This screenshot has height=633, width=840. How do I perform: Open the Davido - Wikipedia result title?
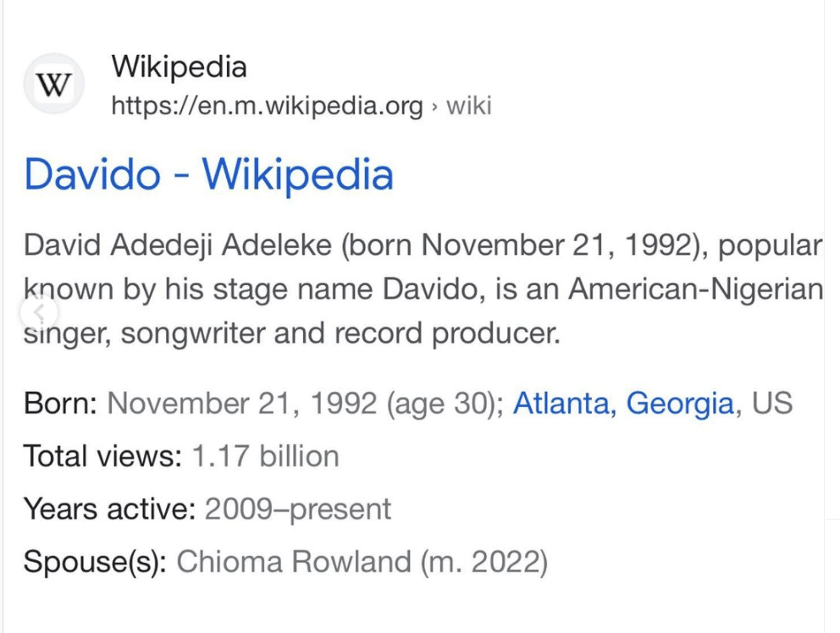[209, 174]
